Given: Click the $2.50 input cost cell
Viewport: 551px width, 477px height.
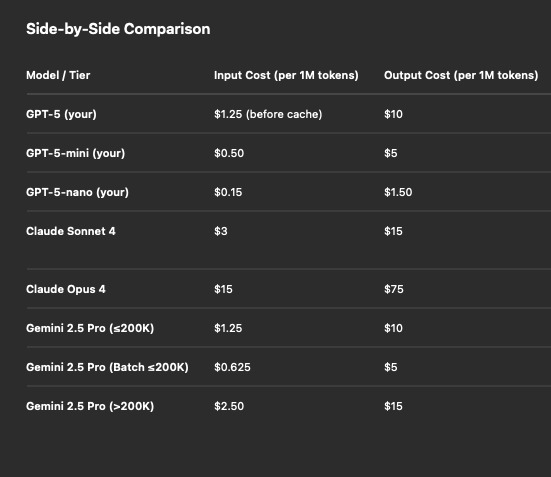Looking at the screenshot, I should pos(229,406).
